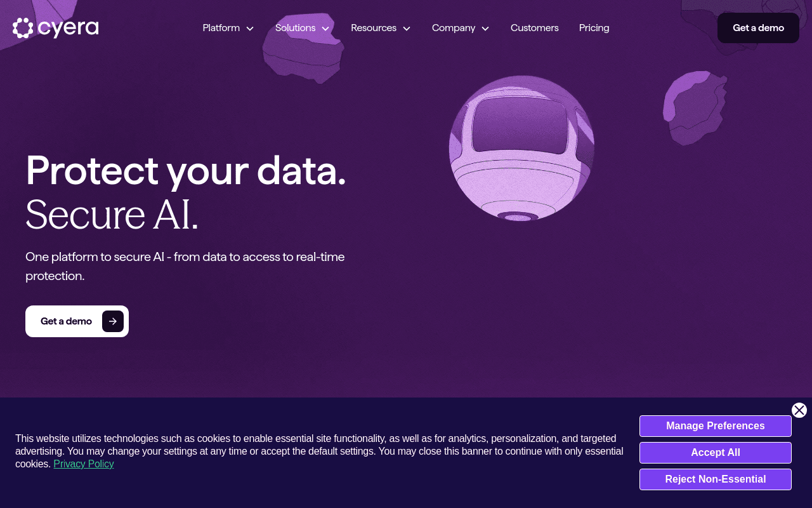Reject non-essential cookies
The image size is (812, 508).
pyautogui.click(x=716, y=479)
